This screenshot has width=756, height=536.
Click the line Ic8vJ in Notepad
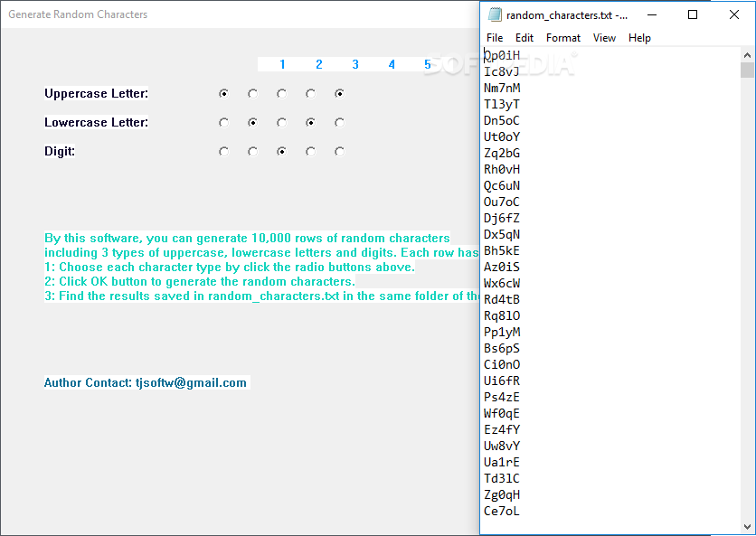(x=501, y=71)
